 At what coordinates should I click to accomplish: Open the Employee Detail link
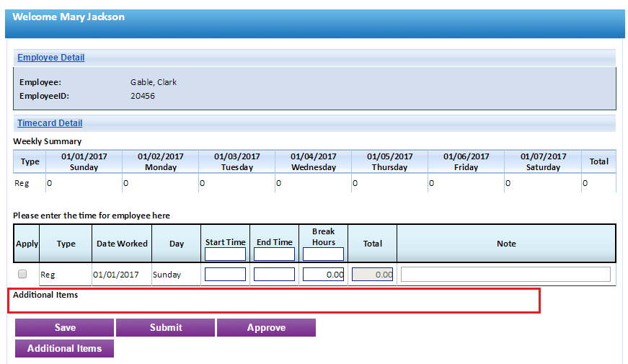pos(51,57)
